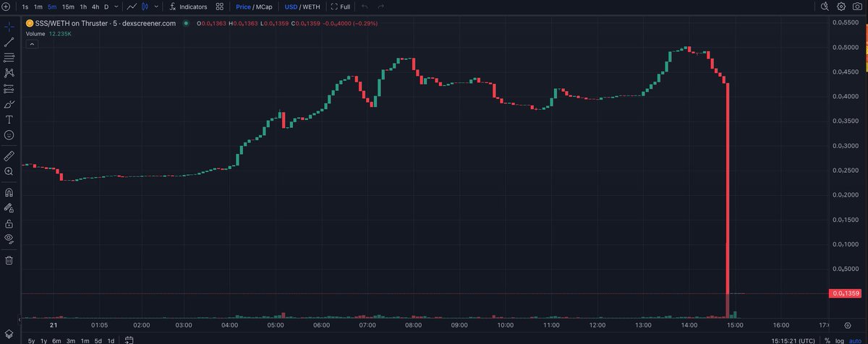Select the trend line drawing tool
This screenshot has height=344, width=868.
(9, 42)
